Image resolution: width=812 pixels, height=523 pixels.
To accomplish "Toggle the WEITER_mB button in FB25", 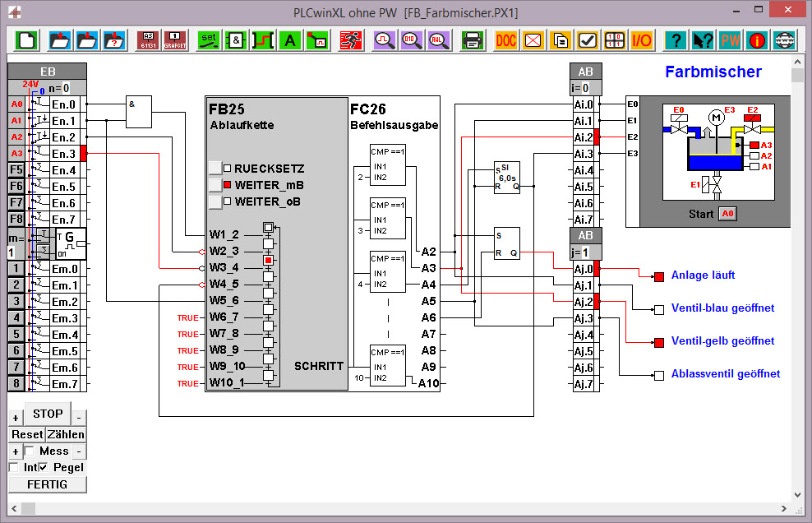I will tap(215, 184).
